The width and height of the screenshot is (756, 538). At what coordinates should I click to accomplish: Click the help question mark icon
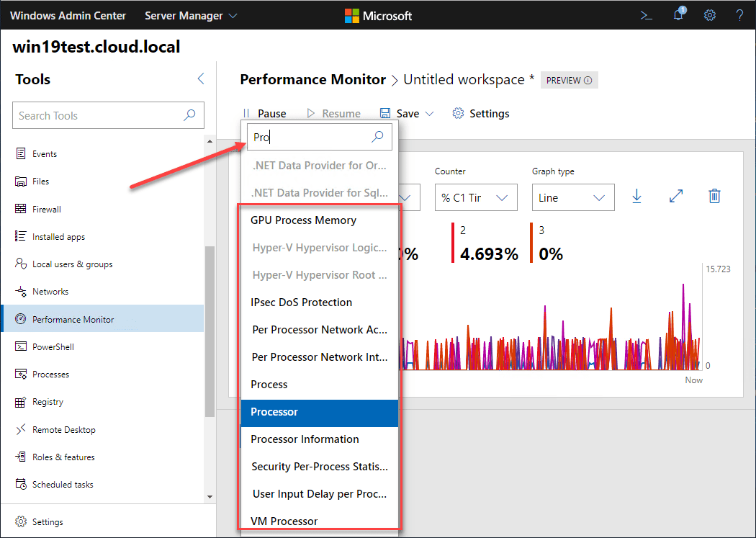point(739,15)
